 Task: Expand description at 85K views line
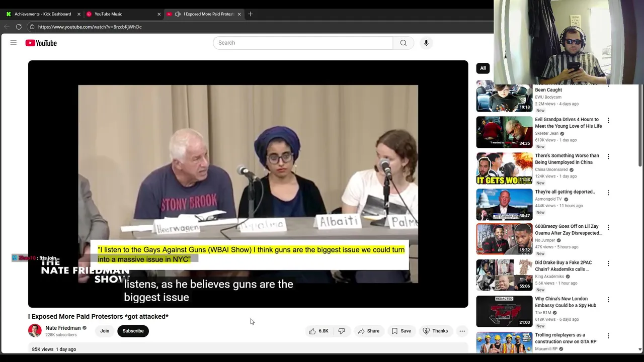54,349
